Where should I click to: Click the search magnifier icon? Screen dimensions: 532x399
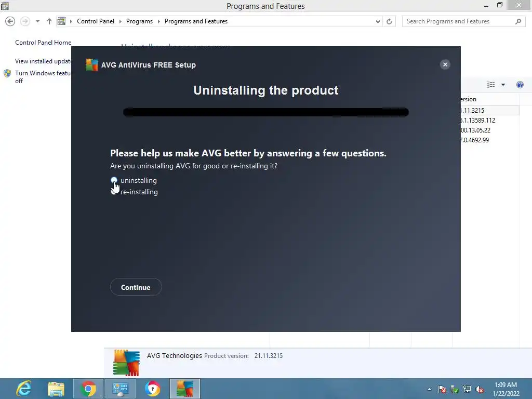coord(518,21)
